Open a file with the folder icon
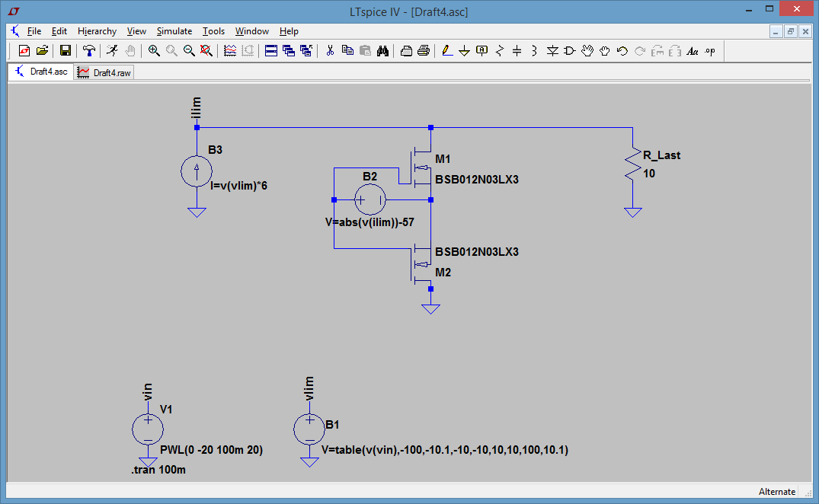 point(42,50)
